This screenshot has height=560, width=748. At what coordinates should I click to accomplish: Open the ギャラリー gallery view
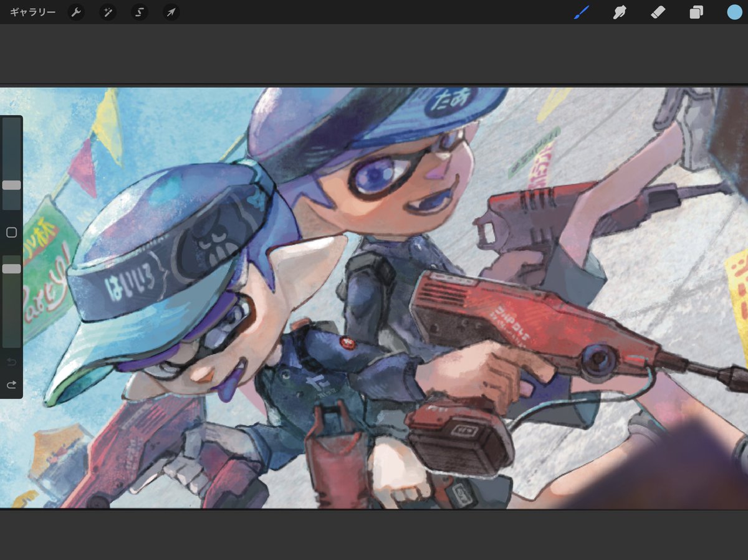click(33, 12)
